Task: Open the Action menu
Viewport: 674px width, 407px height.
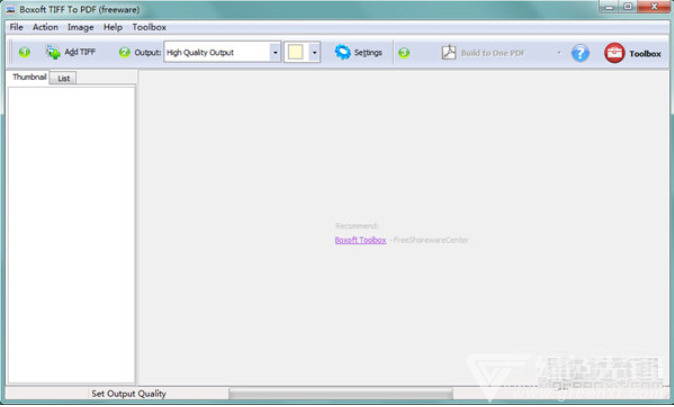Action: [x=45, y=27]
